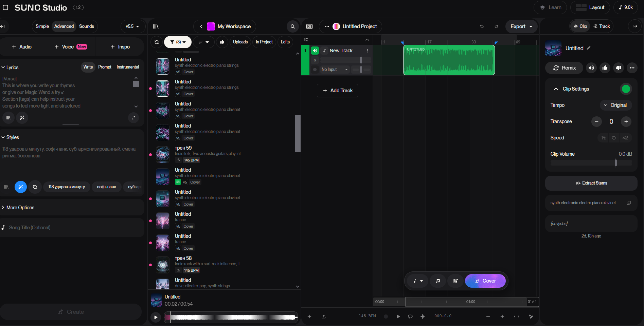
Task: Copy the clip style tags
Action: tap(629, 203)
